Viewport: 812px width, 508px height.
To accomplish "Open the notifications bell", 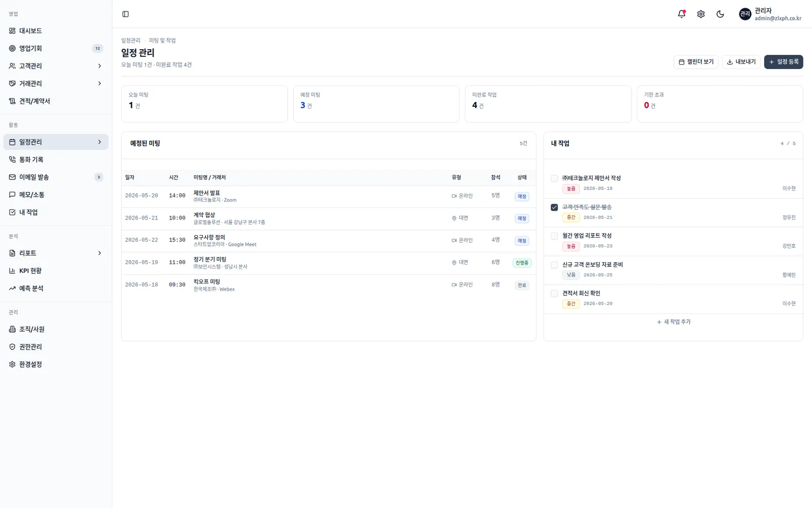I will (682, 14).
